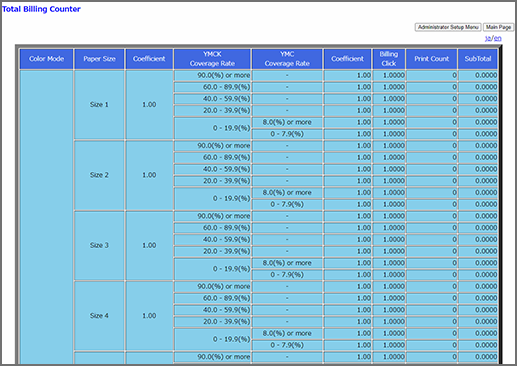Click Size 4's 90.0(%) or more cell
This screenshot has height=366, width=517.
(x=212, y=287)
